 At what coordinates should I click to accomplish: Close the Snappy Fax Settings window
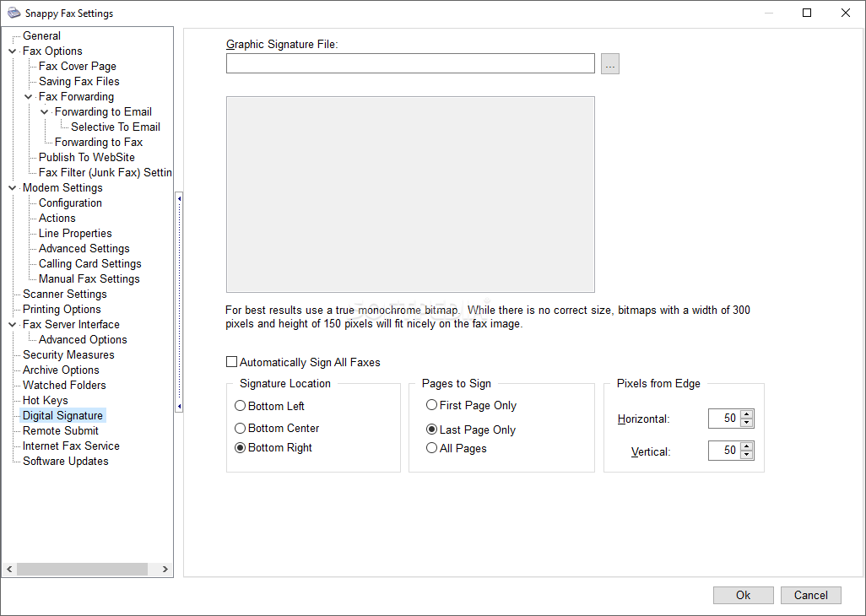(x=845, y=13)
